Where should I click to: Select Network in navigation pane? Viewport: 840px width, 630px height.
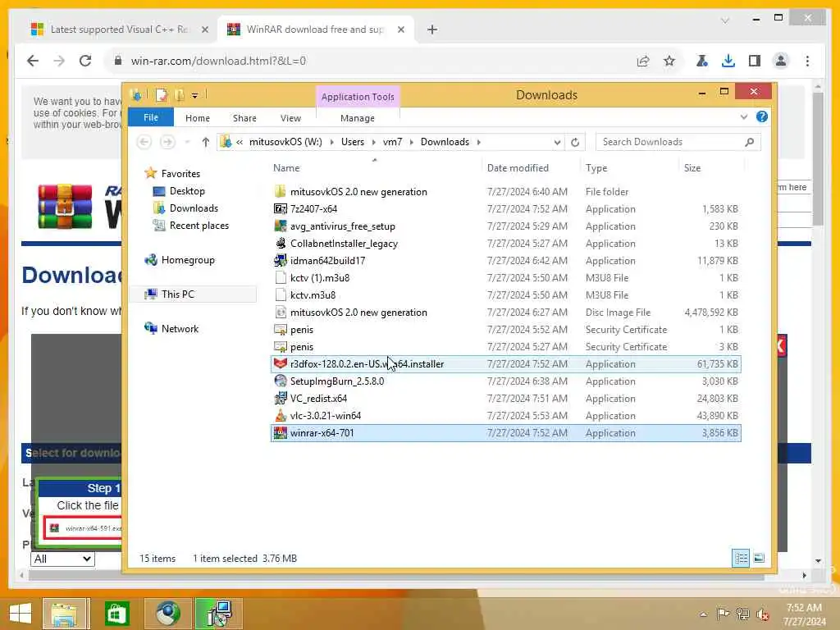coord(180,329)
